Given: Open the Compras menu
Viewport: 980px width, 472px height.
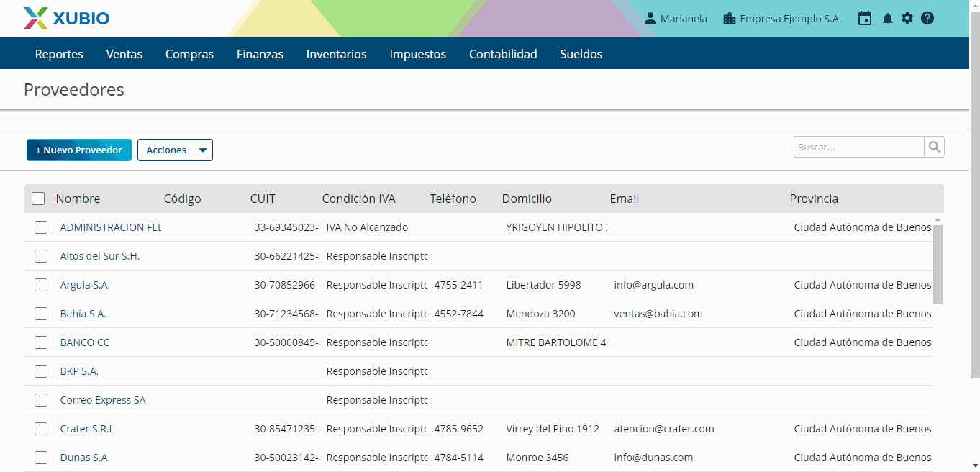Looking at the screenshot, I should click(189, 54).
